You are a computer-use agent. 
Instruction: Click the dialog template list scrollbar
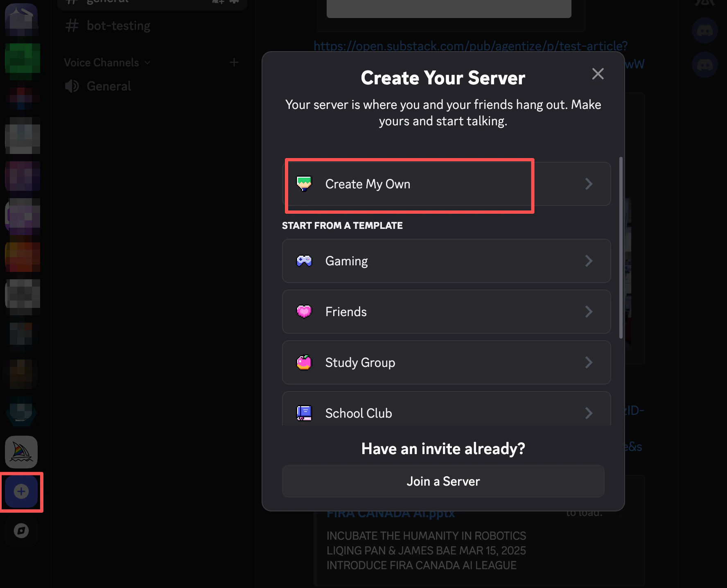click(x=621, y=247)
